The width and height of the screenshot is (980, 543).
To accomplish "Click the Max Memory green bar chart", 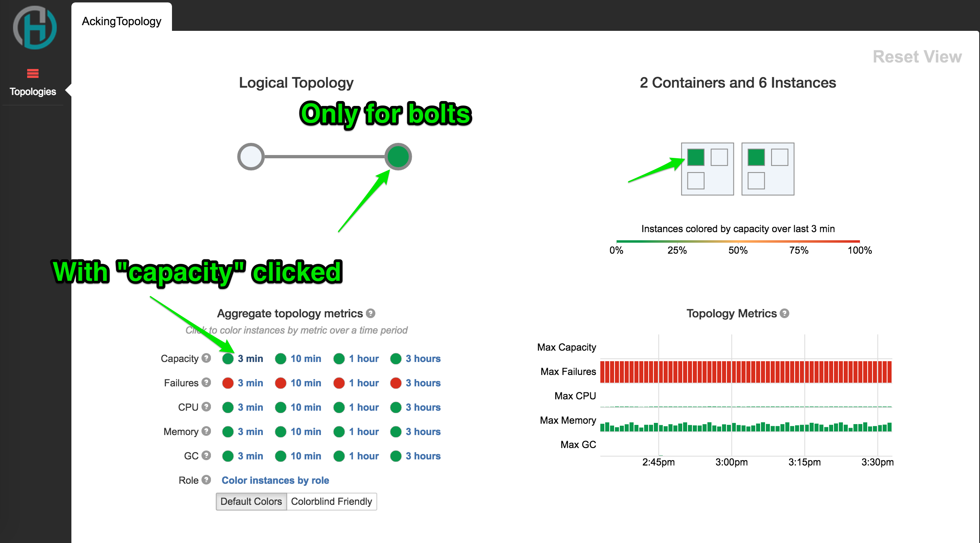I will pos(746,427).
